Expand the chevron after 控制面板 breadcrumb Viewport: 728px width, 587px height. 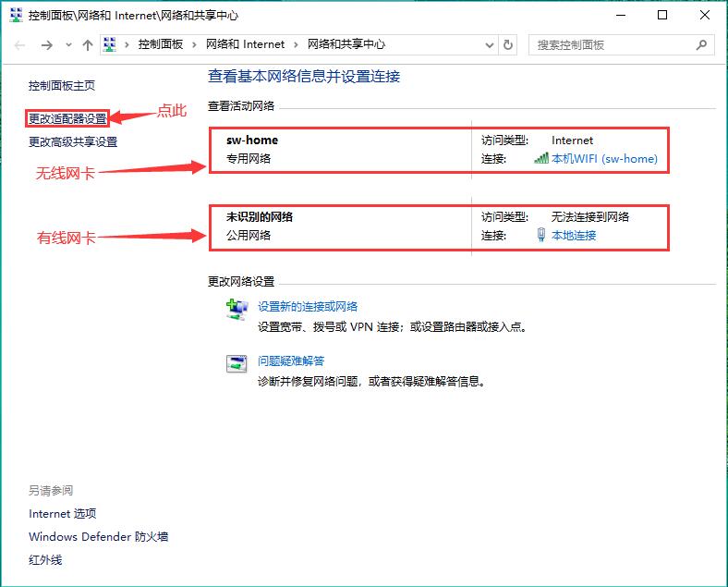194,45
